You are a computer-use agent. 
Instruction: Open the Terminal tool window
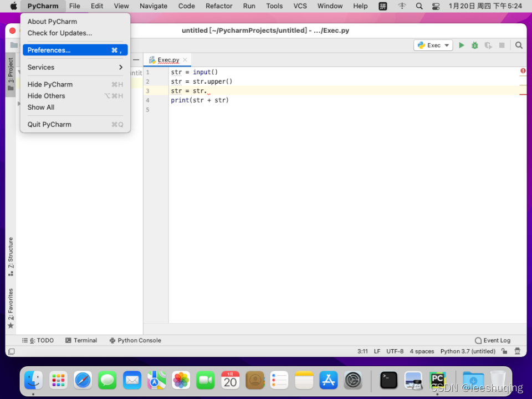pos(81,340)
